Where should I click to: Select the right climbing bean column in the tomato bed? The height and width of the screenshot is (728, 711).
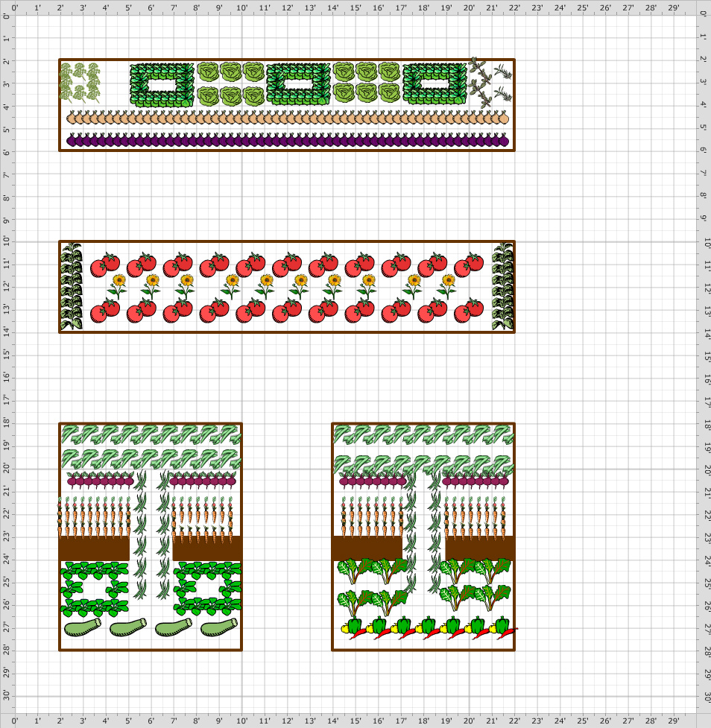click(x=502, y=286)
